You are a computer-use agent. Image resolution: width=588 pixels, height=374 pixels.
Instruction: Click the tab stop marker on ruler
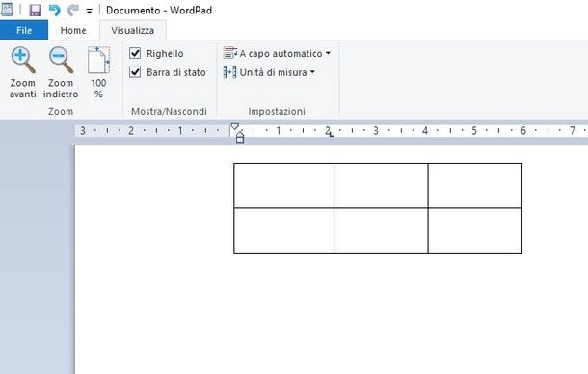(332, 135)
